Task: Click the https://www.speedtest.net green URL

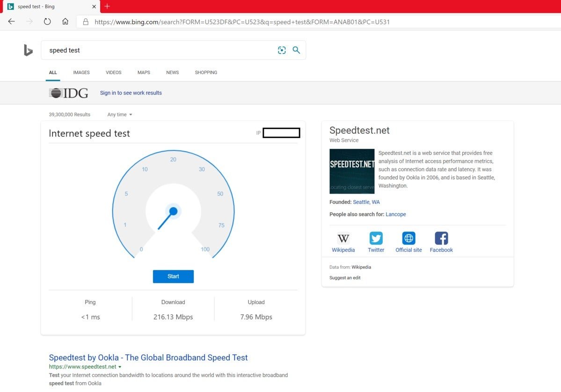Action: coord(82,367)
